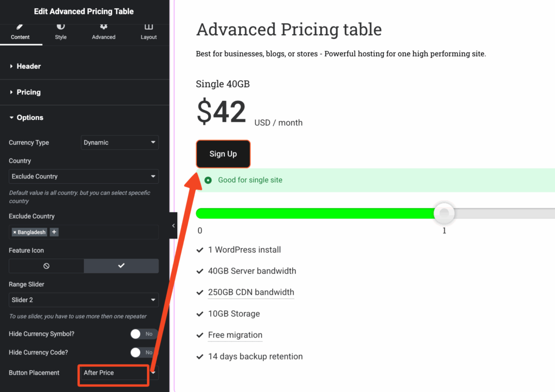The width and height of the screenshot is (555, 392).
Task: Open the Currency Type dropdown
Action: (119, 143)
